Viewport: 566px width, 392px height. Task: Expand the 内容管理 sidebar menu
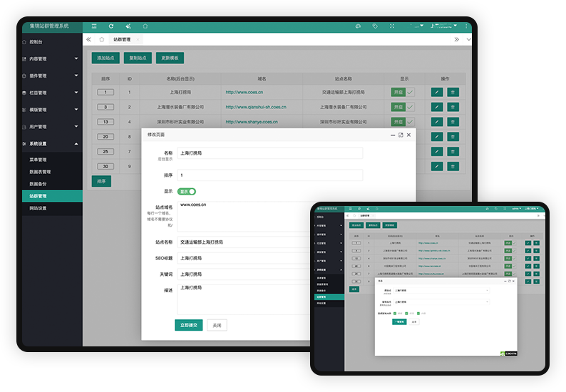pos(51,58)
